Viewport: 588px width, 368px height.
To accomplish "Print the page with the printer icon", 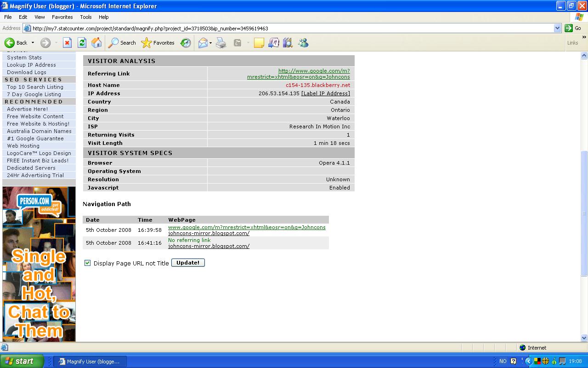I will coord(221,43).
